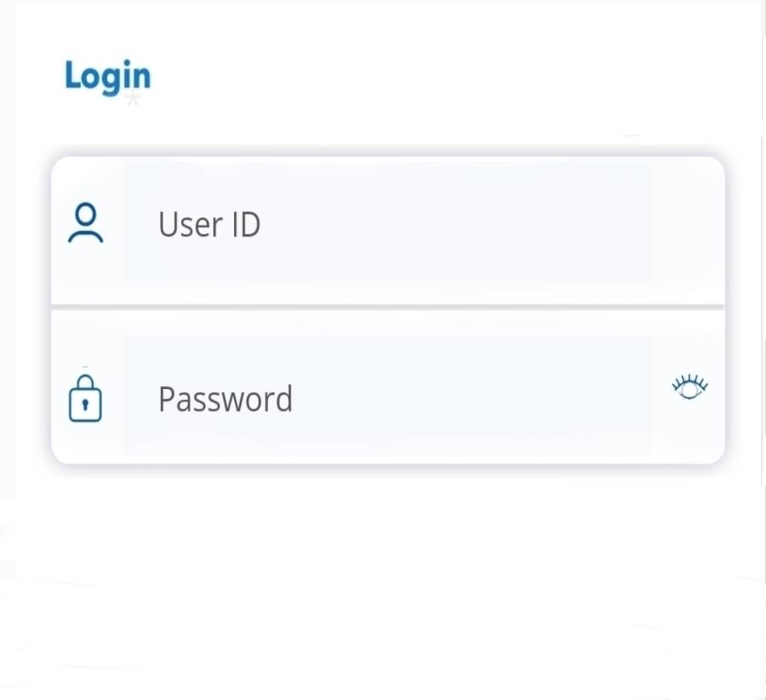This screenshot has height=700, width=766.
Task: Click the "Password" placeholder text
Action: pyautogui.click(x=225, y=399)
